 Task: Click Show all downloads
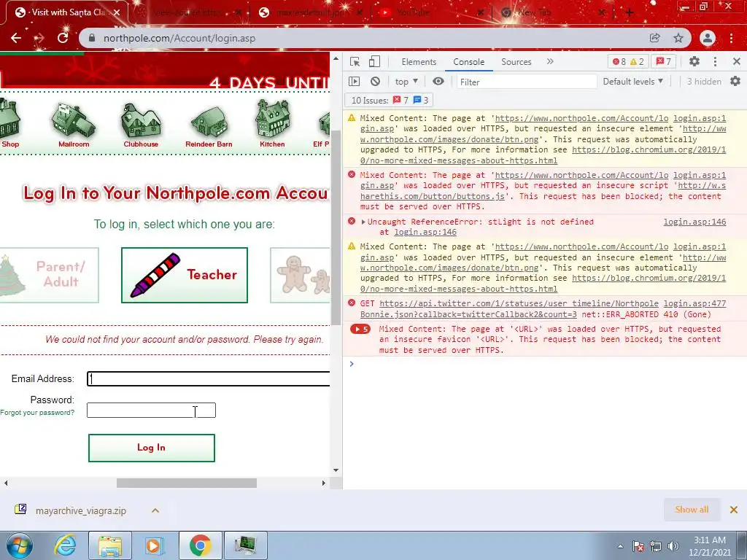pos(692,510)
